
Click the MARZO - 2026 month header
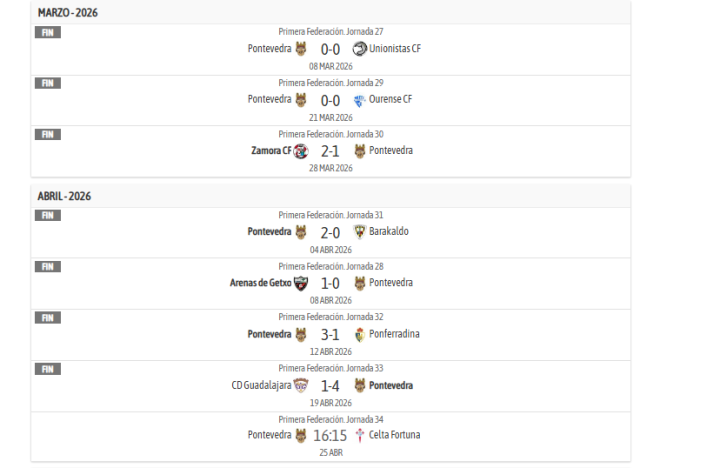(68, 13)
